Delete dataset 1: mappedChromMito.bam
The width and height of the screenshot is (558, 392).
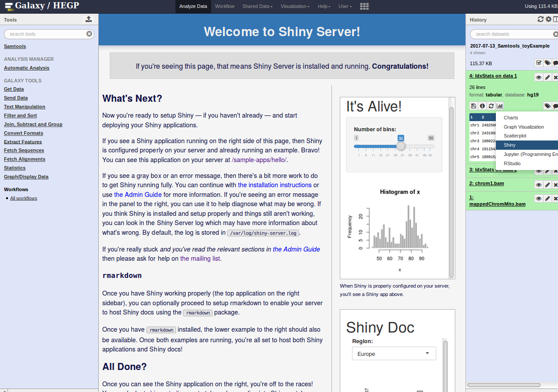(x=555, y=199)
